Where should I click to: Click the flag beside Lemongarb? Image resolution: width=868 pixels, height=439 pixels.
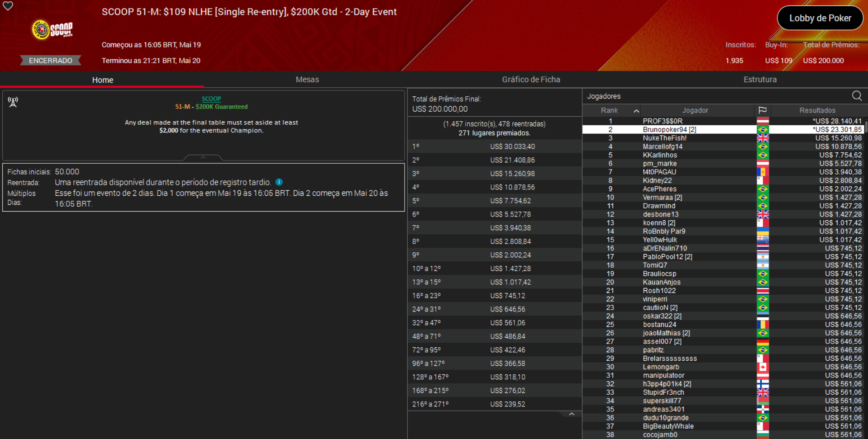763,367
